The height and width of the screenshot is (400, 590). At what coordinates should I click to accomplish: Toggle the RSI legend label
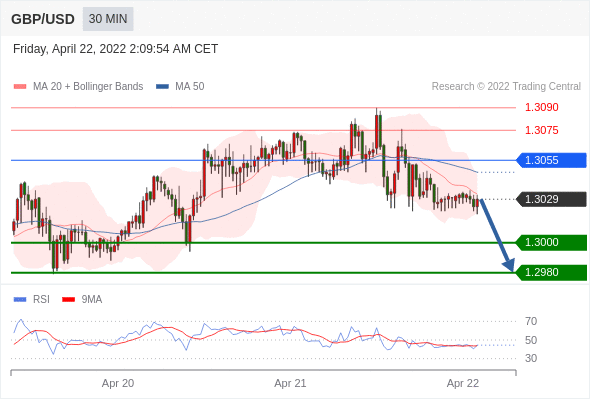pyautogui.click(x=41, y=300)
